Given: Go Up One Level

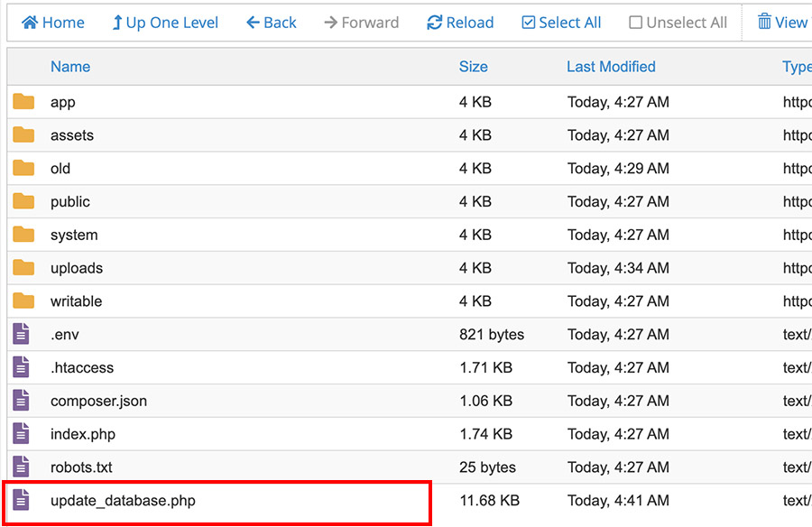Looking at the screenshot, I should tap(165, 23).
